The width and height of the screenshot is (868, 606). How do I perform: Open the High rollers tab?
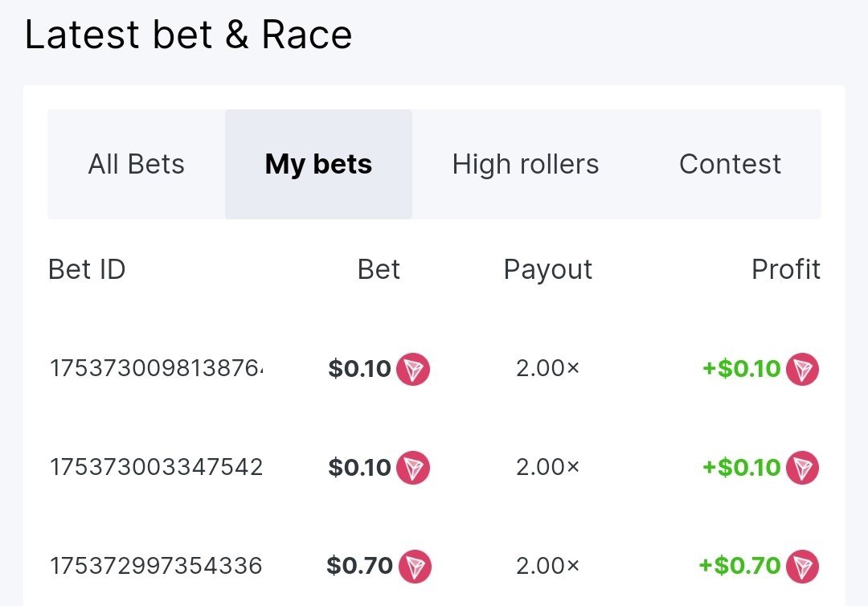526,165
